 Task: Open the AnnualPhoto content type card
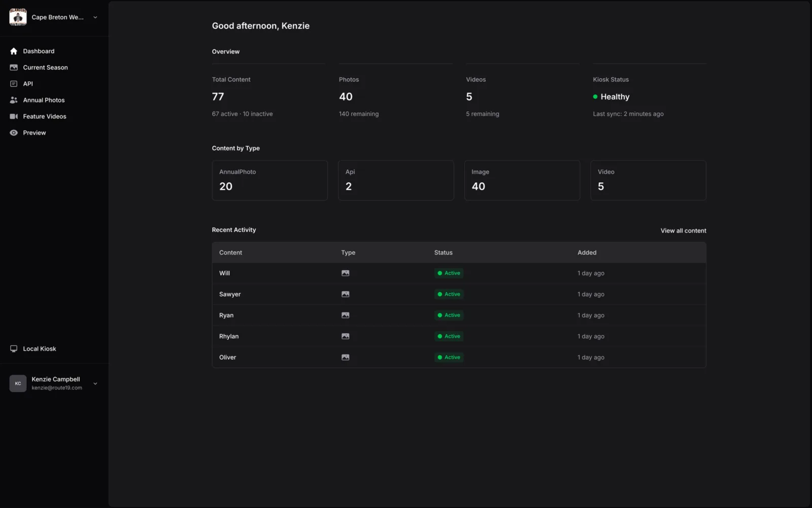point(269,180)
